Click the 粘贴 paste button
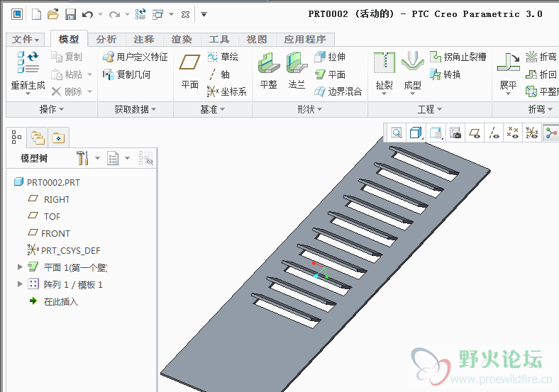Screen dimensions: 559x392 point(67,74)
